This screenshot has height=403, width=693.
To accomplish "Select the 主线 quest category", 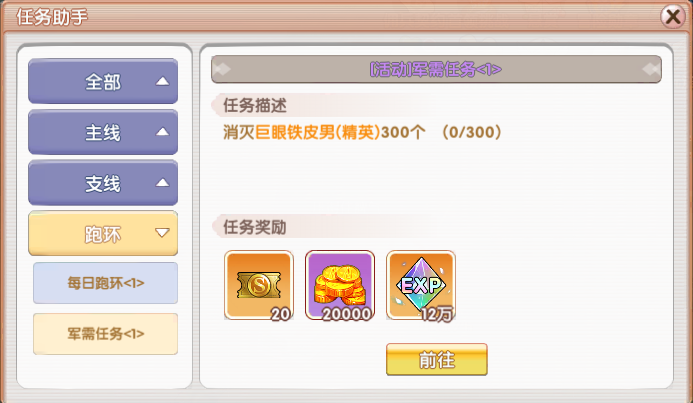I will [103, 132].
